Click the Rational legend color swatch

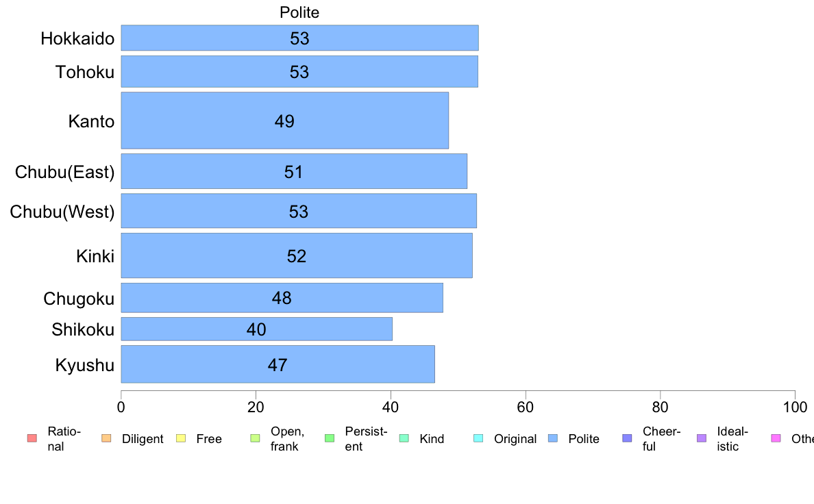click(32, 438)
